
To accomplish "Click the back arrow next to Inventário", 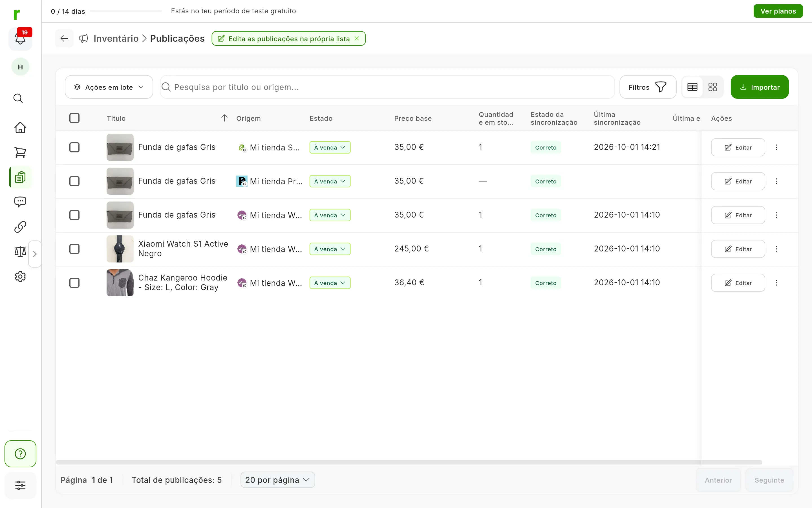I will click(64, 38).
